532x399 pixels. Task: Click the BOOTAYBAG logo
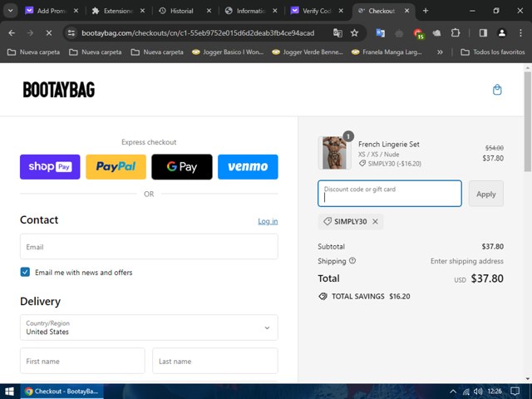59,90
